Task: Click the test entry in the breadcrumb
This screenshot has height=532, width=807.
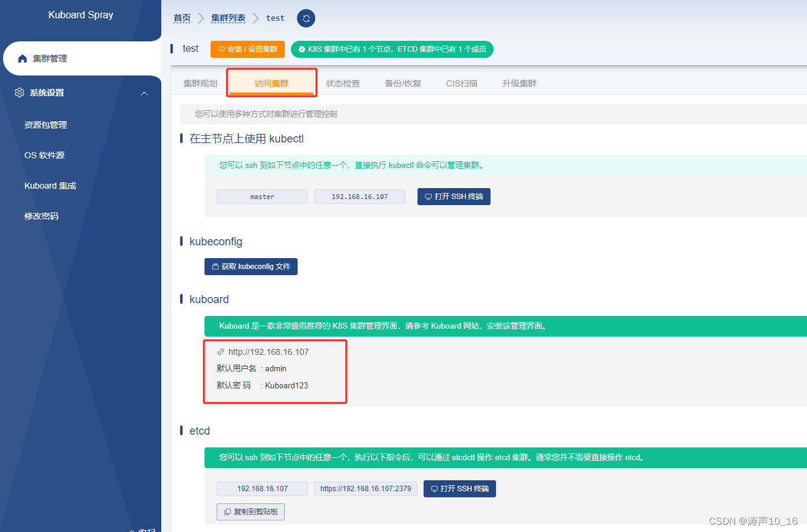Action: tap(276, 18)
